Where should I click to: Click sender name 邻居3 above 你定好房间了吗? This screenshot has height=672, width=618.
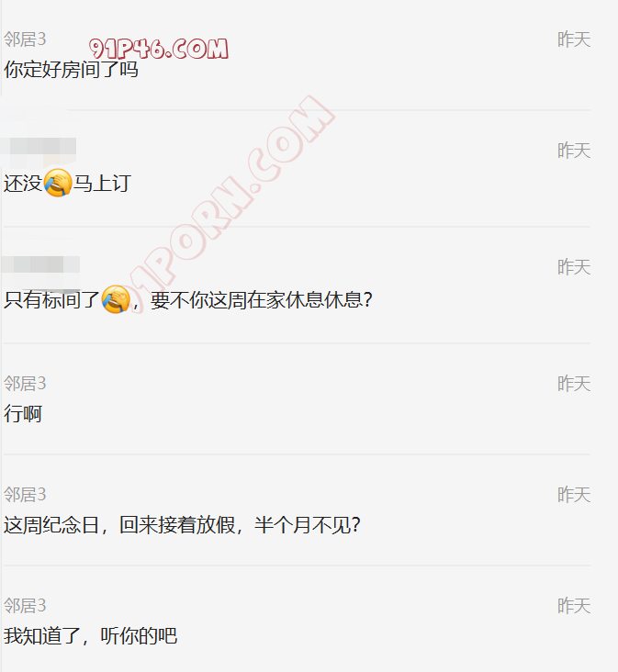[x=25, y=39]
